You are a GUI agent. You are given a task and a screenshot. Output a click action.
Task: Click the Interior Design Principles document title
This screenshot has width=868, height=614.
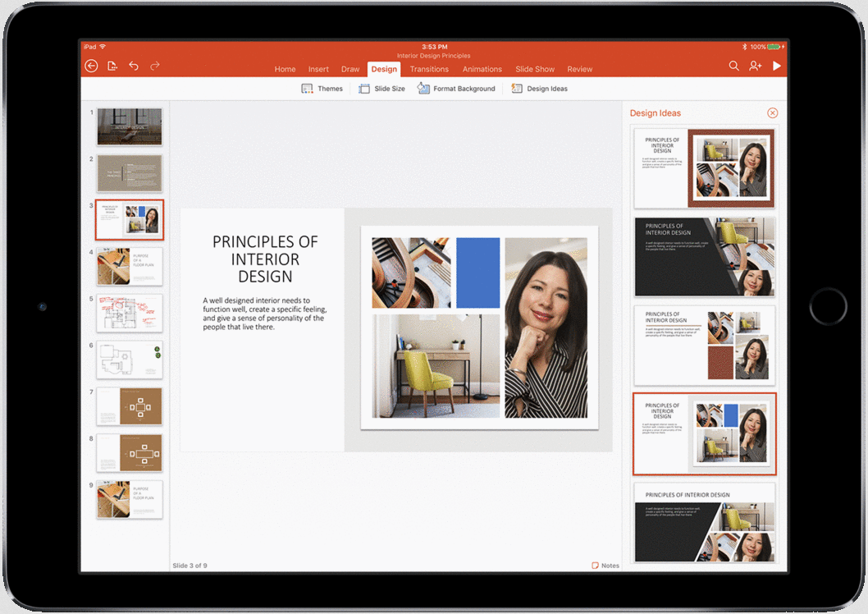click(433, 56)
